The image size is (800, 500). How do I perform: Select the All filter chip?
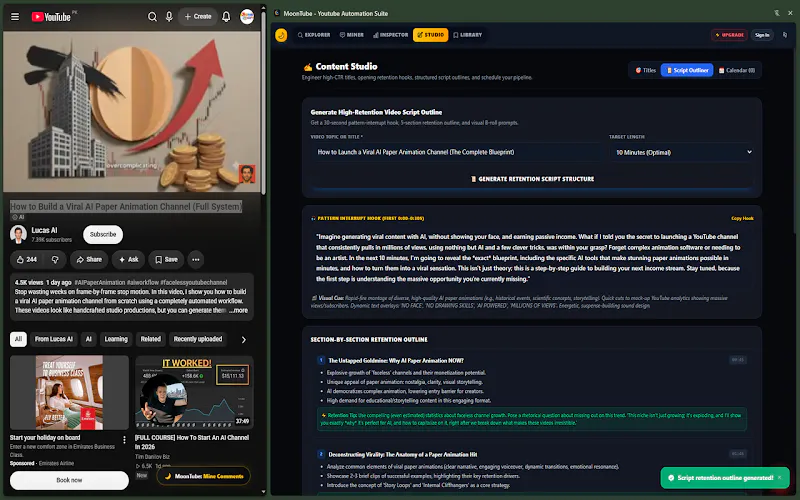click(x=18, y=339)
